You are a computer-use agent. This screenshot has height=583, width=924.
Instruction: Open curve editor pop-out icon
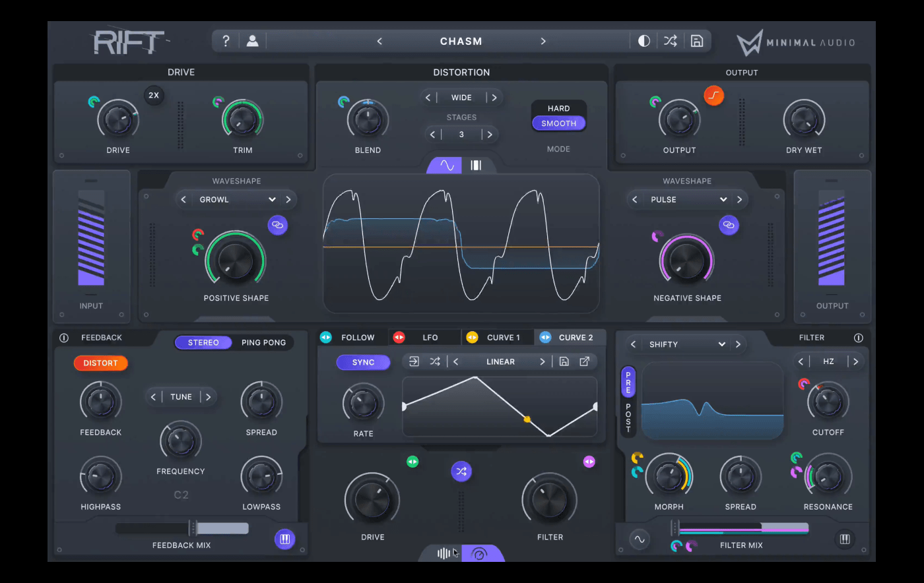[584, 361]
